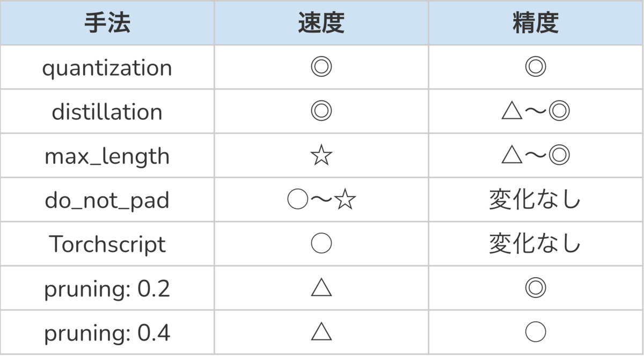The width and height of the screenshot is (644, 356).
Task: Click the △〜◎ symbol in max_length accuracy
Action: 536,156
